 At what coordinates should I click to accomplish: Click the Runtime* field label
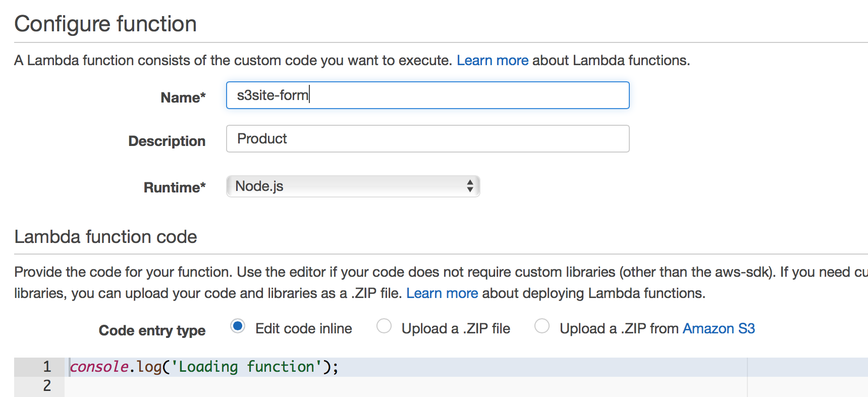174,187
